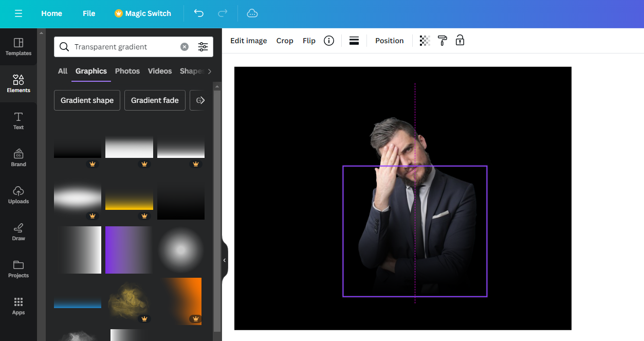This screenshot has width=644, height=341.
Task: Open the Text sidebar panel
Action: pos(19,121)
